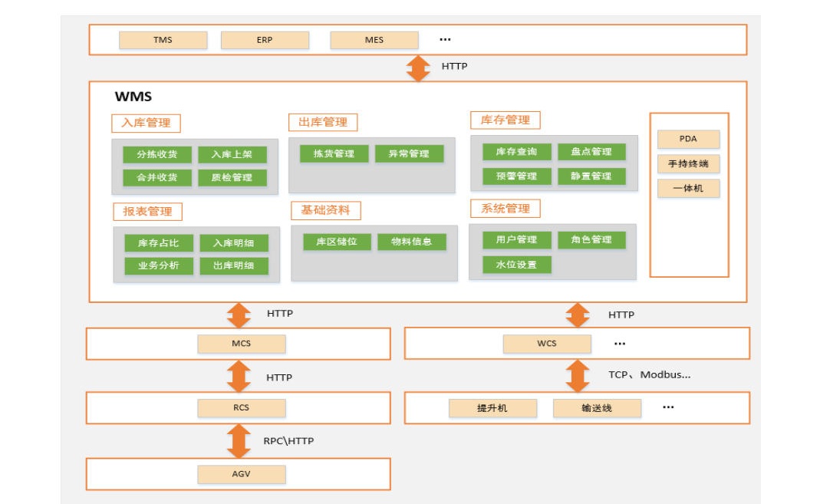The height and width of the screenshot is (504, 820).
Task: Select the 盘点管理 module
Action: tap(591, 152)
